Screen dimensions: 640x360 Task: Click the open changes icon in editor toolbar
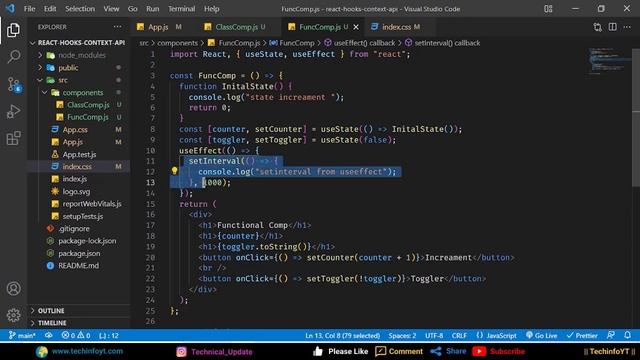(x=598, y=27)
